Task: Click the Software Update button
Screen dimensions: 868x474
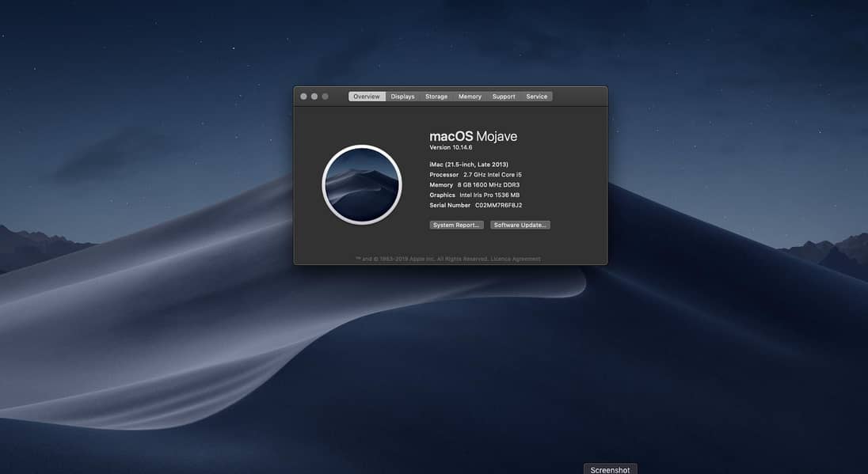Action: tap(520, 225)
